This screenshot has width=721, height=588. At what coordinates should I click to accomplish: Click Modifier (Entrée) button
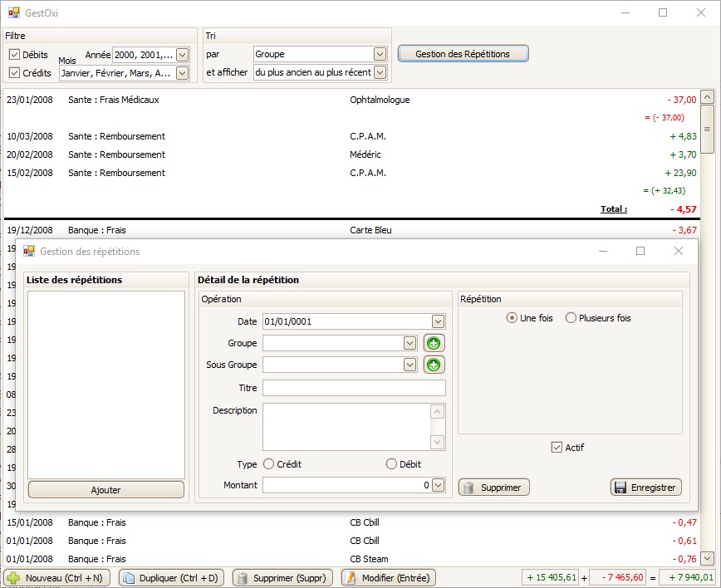(389, 578)
